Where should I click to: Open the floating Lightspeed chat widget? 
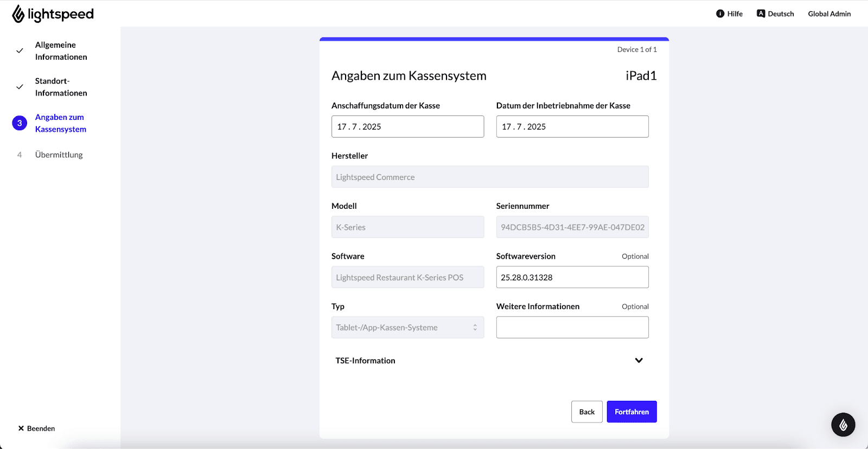click(843, 425)
